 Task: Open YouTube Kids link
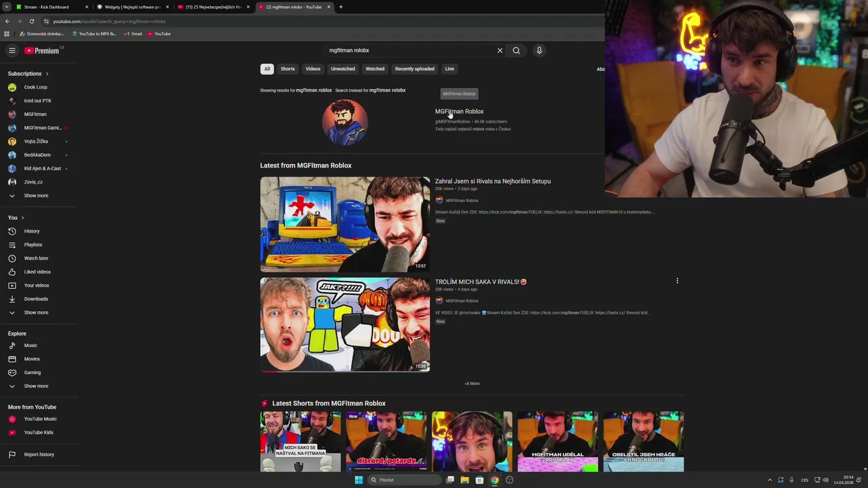tap(38, 432)
